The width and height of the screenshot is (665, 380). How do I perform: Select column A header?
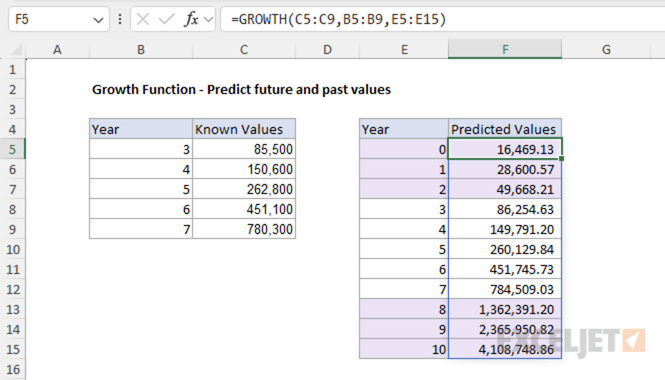pyautogui.click(x=57, y=50)
